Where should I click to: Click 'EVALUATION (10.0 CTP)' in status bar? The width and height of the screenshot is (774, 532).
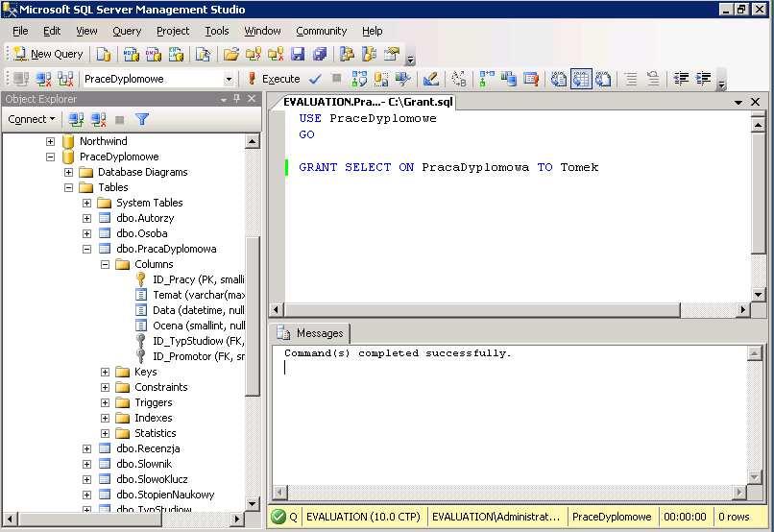363,517
